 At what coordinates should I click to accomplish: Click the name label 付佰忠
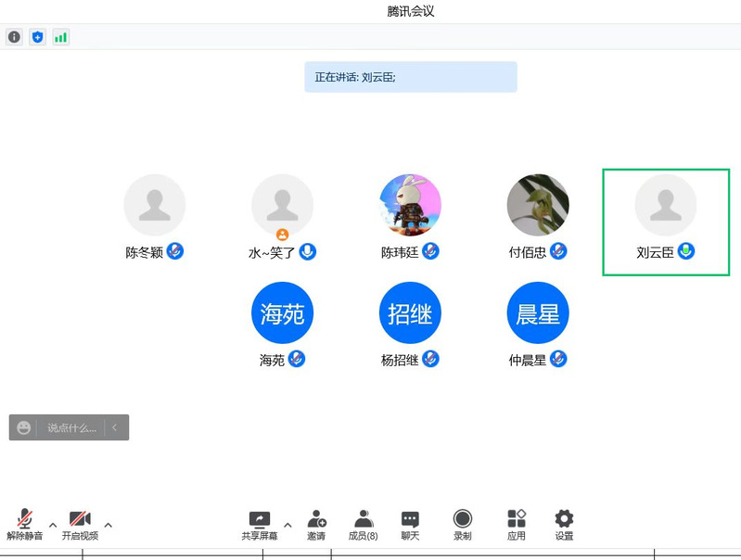(x=528, y=252)
